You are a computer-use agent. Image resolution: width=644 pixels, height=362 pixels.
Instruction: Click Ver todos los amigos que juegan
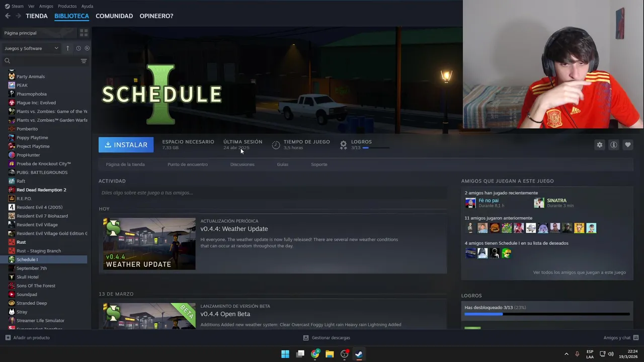tap(580, 273)
